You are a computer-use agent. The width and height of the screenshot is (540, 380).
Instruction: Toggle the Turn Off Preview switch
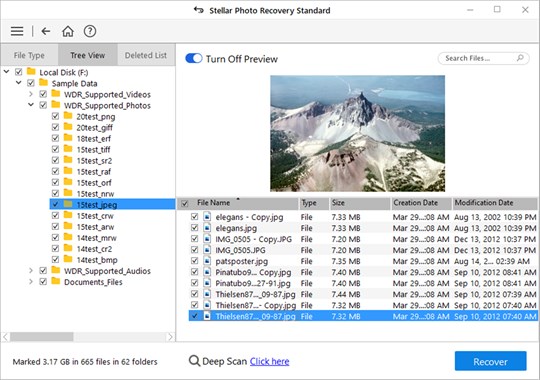[x=194, y=58]
